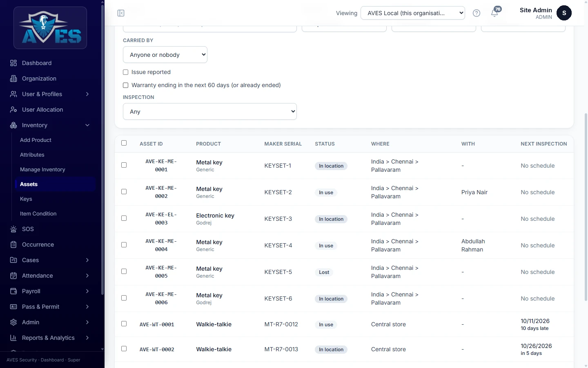
Task: Open the Site Admin avatar menu
Action: [x=564, y=13]
